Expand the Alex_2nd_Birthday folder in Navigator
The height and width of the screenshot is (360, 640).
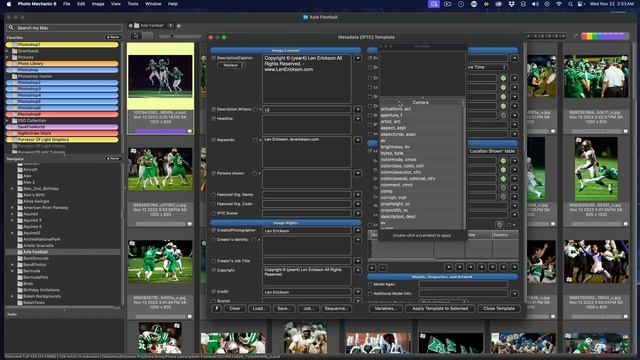[x=12, y=189]
